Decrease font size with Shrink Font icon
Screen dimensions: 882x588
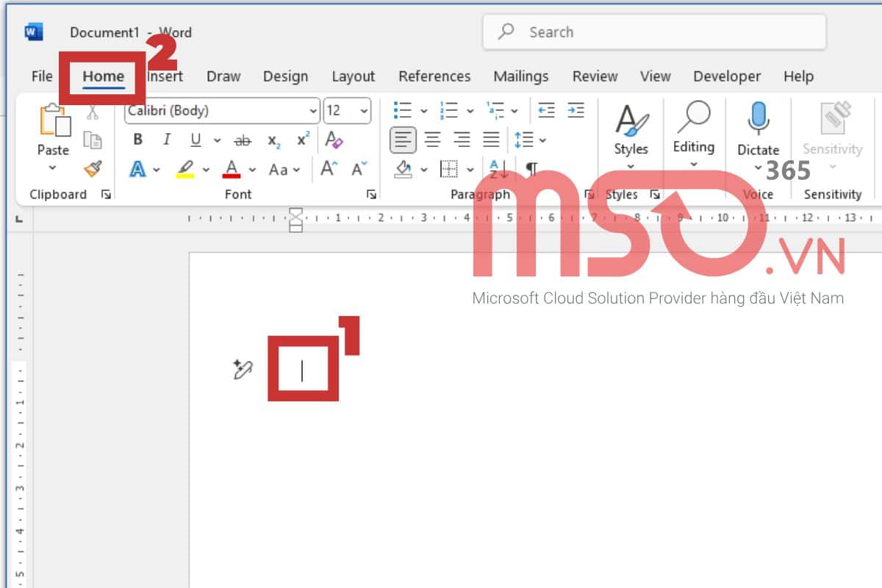[x=359, y=169]
